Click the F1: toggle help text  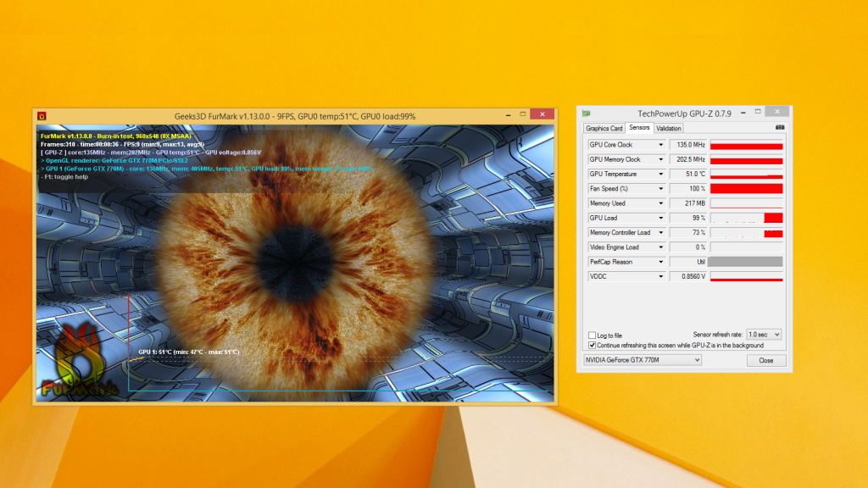click(64, 177)
